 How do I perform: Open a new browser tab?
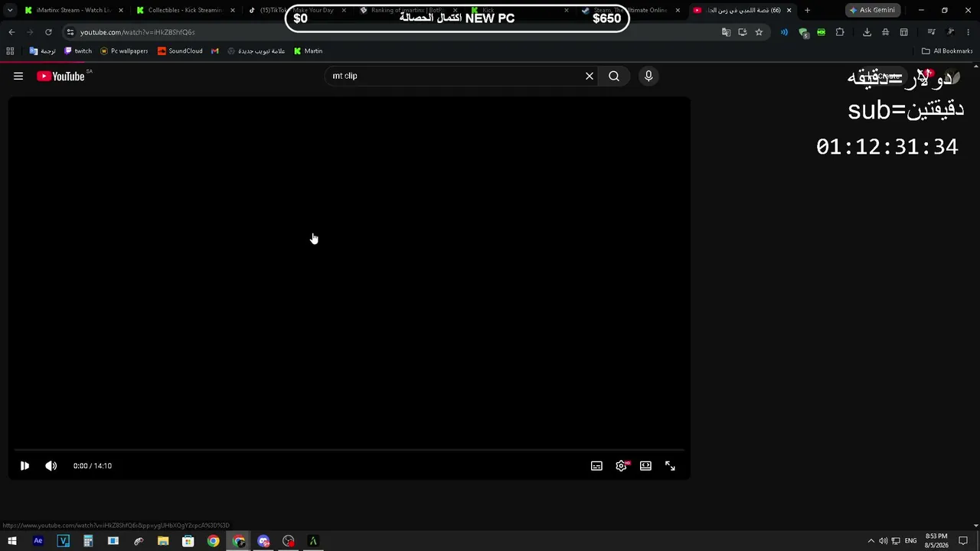[807, 10]
